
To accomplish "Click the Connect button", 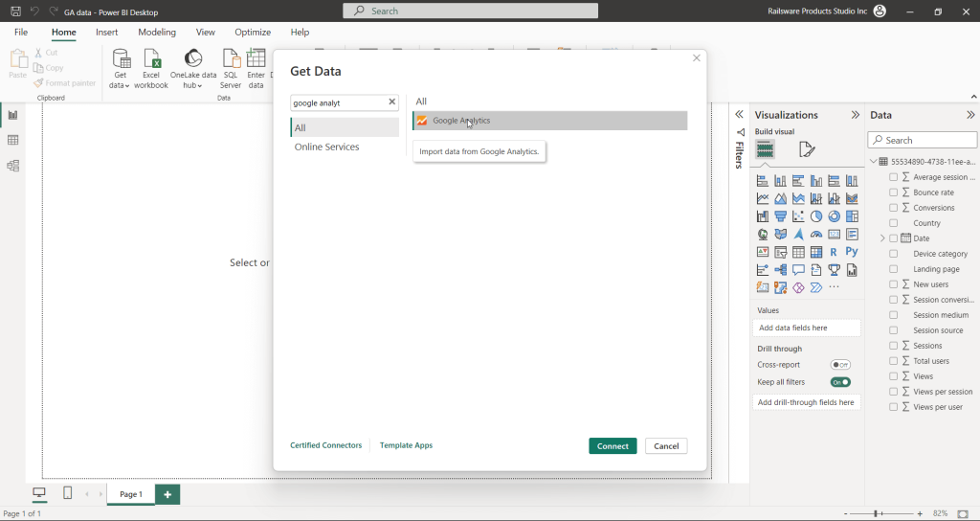I will 612,446.
